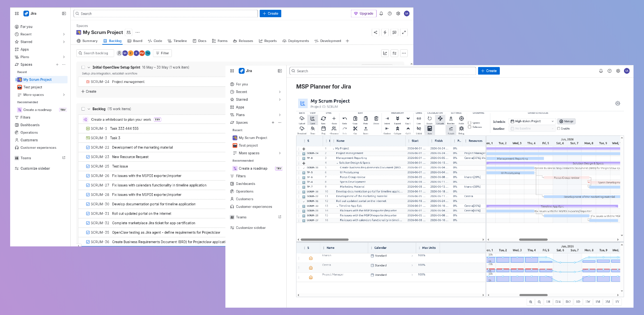Click the Expand all double-chevron icon
This screenshot has height=315, width=644.
(398, 119)
